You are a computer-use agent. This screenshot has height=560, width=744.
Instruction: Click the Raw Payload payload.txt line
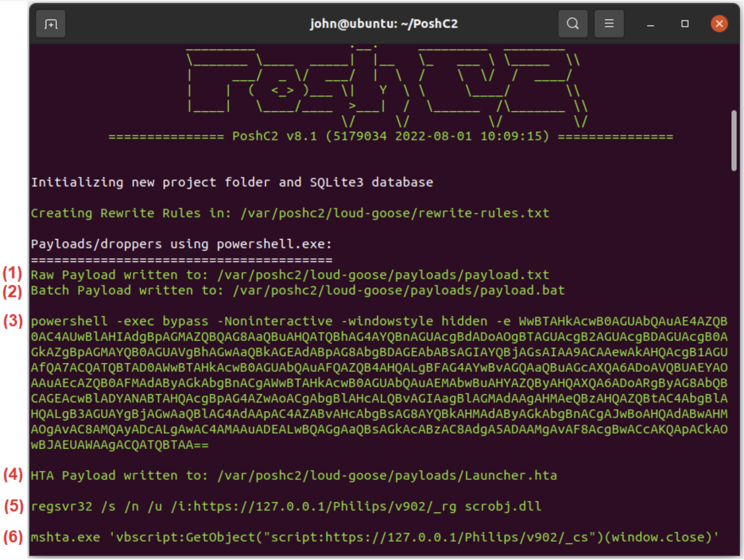pos(290,274)
